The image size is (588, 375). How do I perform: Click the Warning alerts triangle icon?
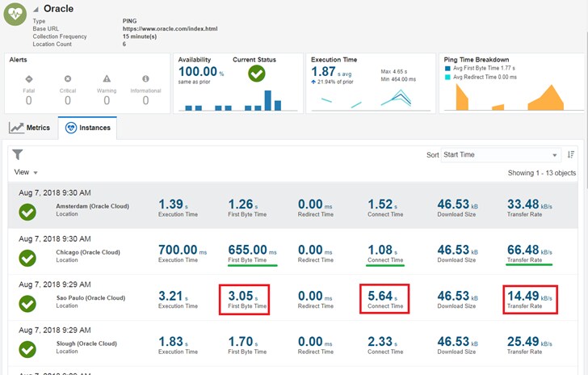pos(107,79)
